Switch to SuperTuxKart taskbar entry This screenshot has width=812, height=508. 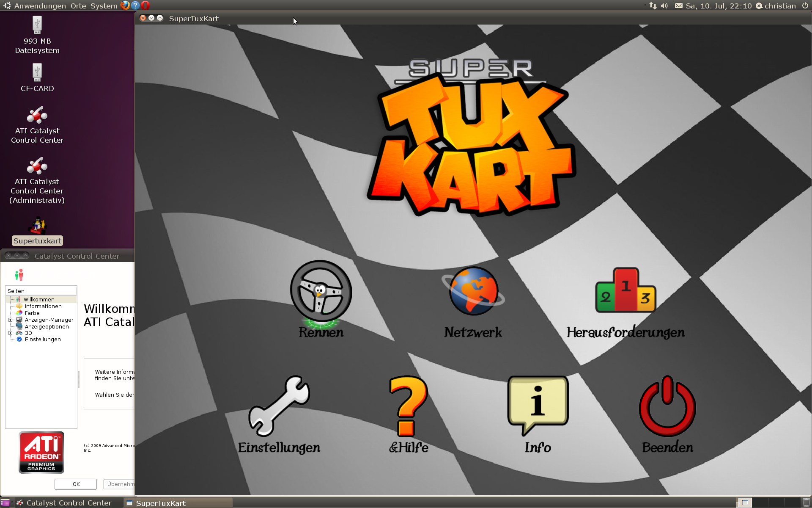(x=178, y=503)
